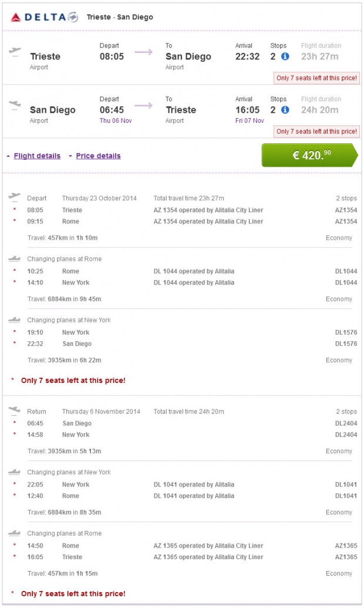
Task: Click outbound 'Only 7 seats left' badge
Action: [316, 78]
